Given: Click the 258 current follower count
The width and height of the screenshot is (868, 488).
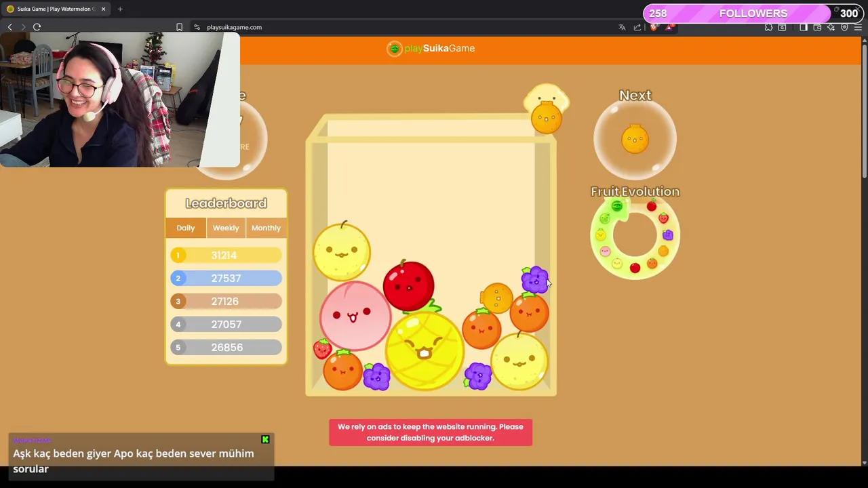Looking at the screenshot, I should (x=658, y=14).
